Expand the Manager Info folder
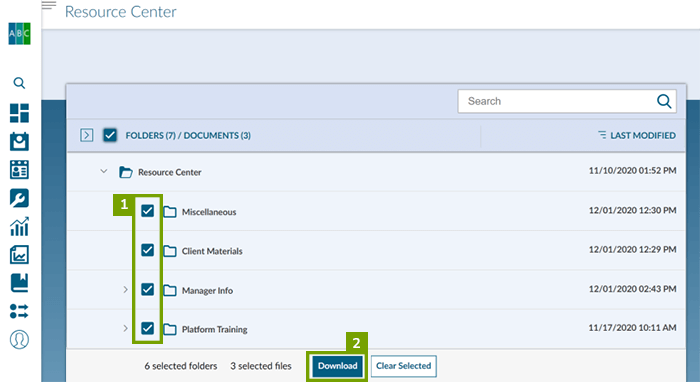Image resolution: width=700 pixels, height=382 pixels. pos(125,290)
